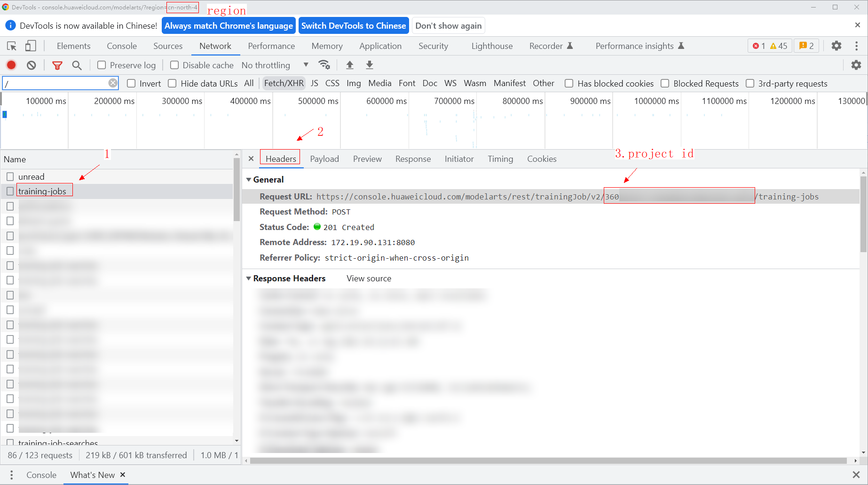Open the network search magnifier

[77, 65]
